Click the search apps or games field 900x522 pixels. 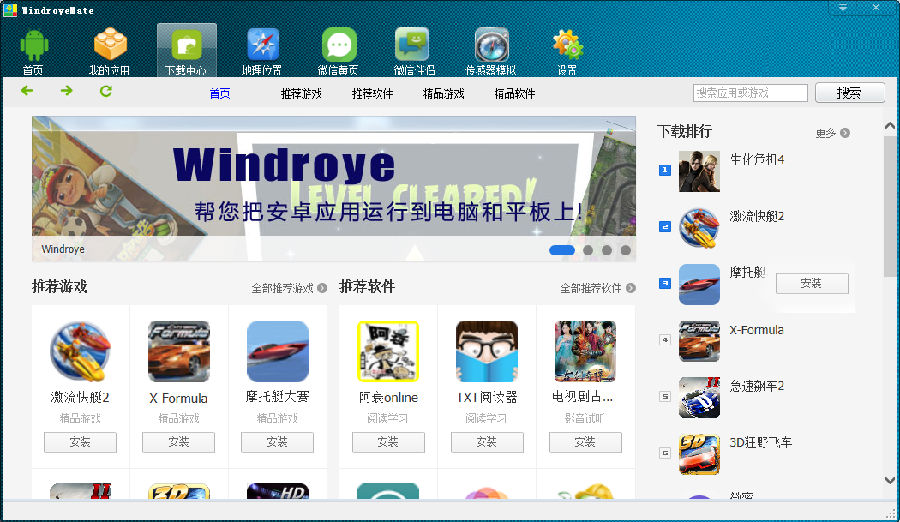[x=750, y=92]
